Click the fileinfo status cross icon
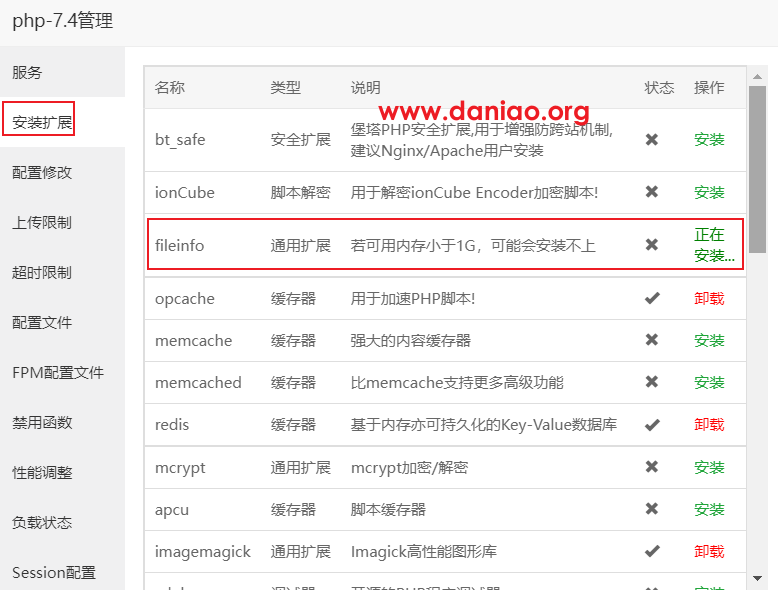 tap(651, 244)
